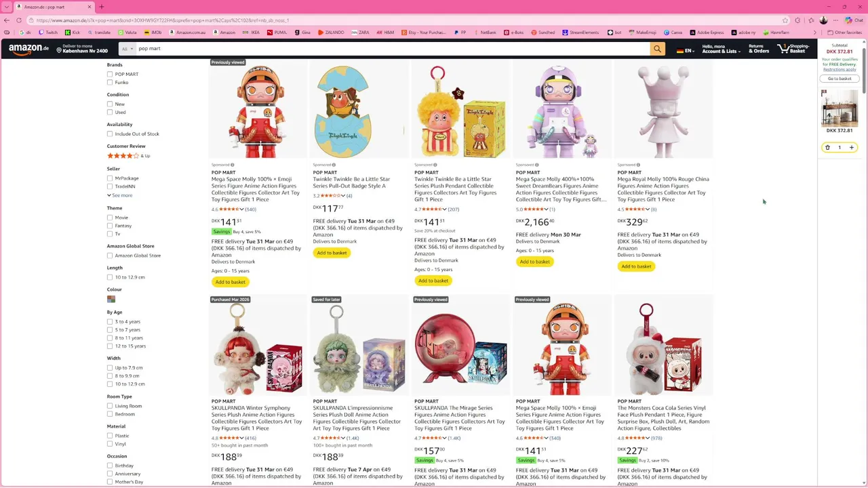Image resolution: width=868 pixels, height=488 pixels.
Task: Select the multicolour swatch under Colour
Action: click(x=111, y=299)
